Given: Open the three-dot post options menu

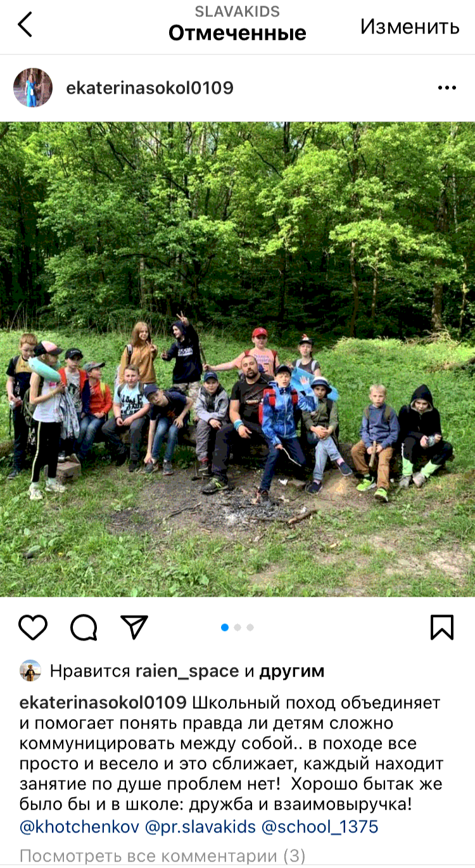Looking at the screenshot, I should tap(447, 88).
